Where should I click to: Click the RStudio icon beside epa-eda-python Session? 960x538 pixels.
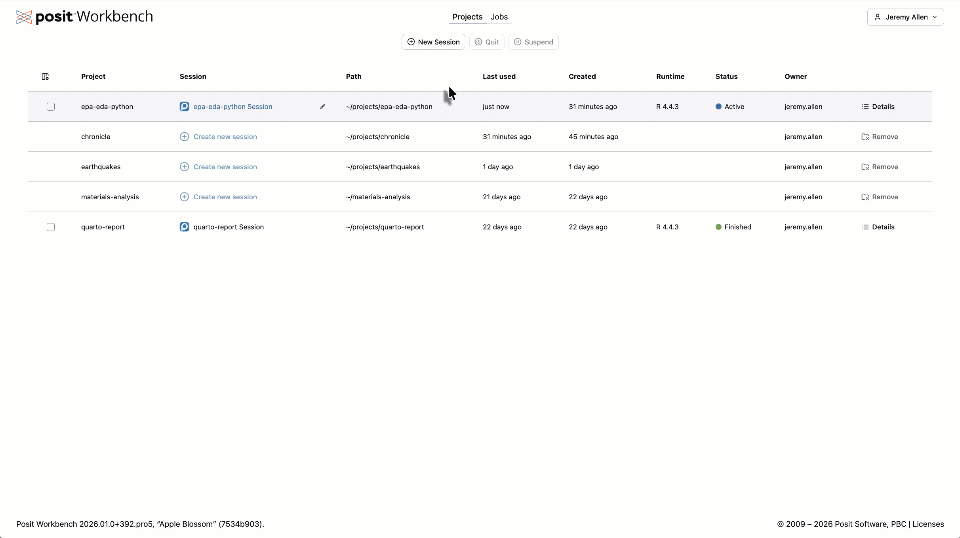pos(184,106)
